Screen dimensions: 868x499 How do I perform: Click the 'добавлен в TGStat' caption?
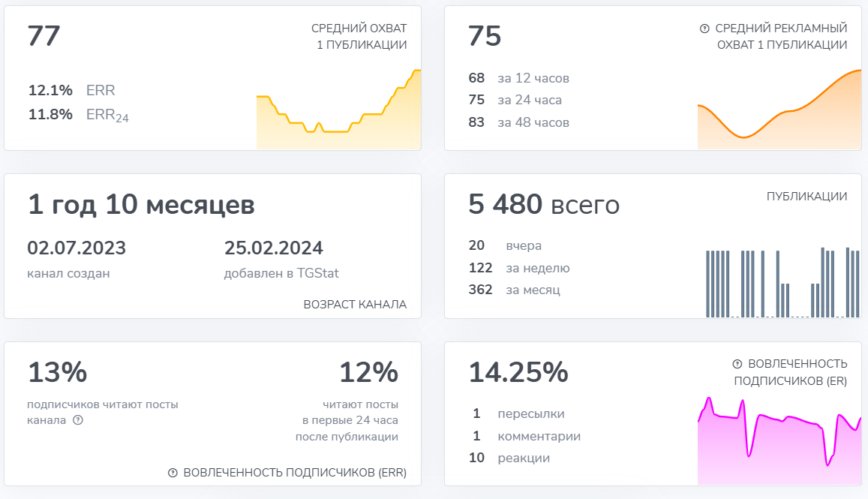tap(281, 273)
